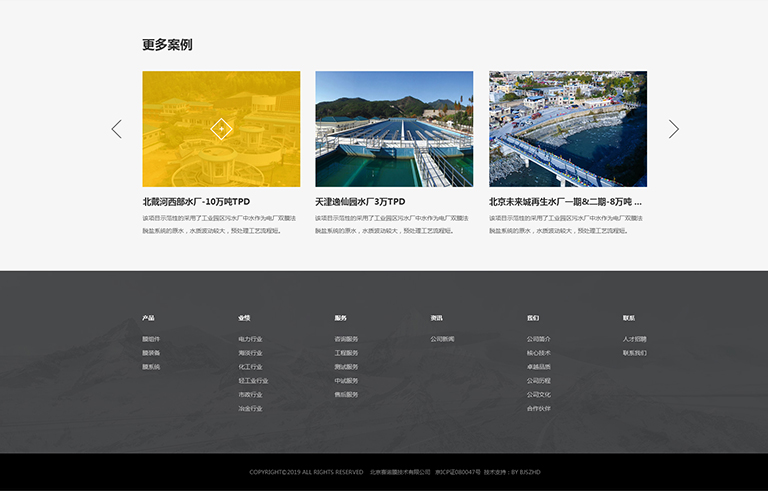Click the previous-slide left arrow

click(x=116, y=129)
